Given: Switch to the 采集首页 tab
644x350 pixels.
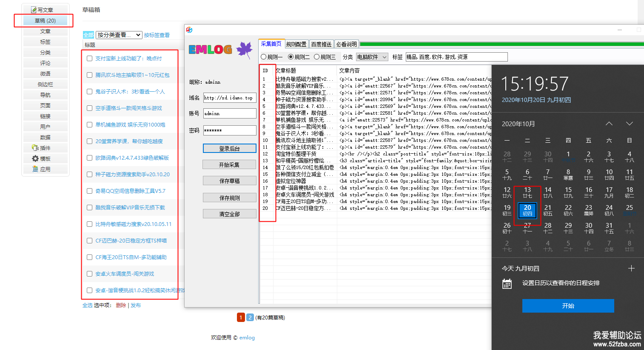Looking at the screenshot, I should (x=271, y=44).
